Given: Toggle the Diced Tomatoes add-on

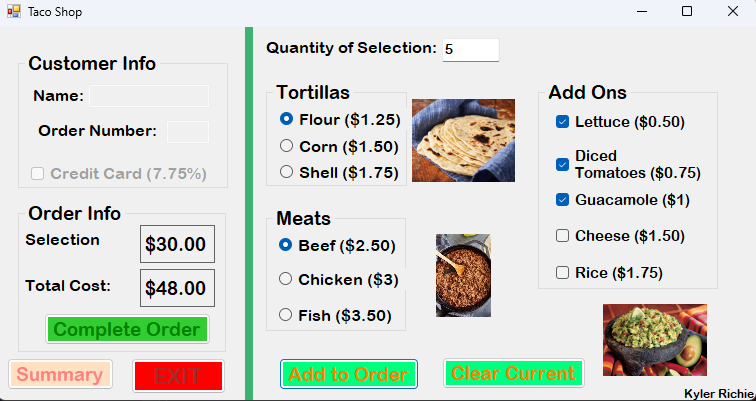Looking at the screenshot, I should point(563,164).
